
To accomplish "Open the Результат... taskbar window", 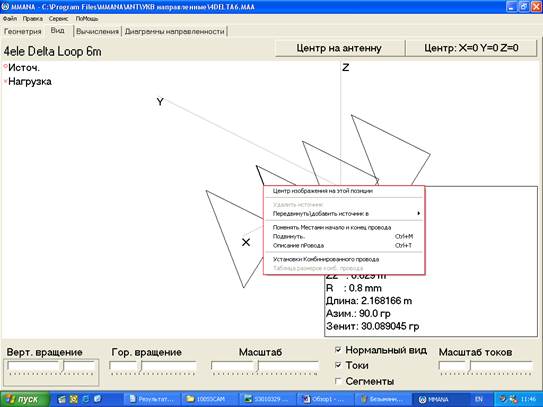I will pyautogui.click(x=151, y=399).
